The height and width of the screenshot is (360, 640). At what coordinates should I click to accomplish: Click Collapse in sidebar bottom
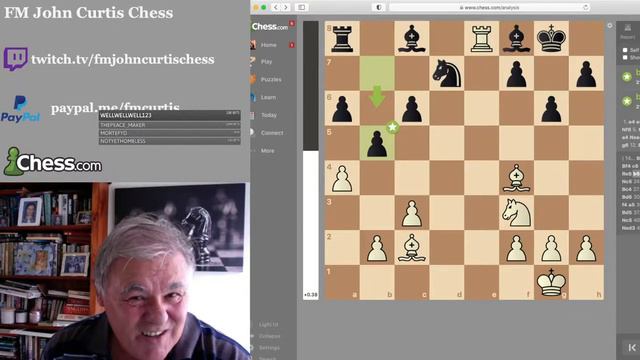[x=269, y=336]
